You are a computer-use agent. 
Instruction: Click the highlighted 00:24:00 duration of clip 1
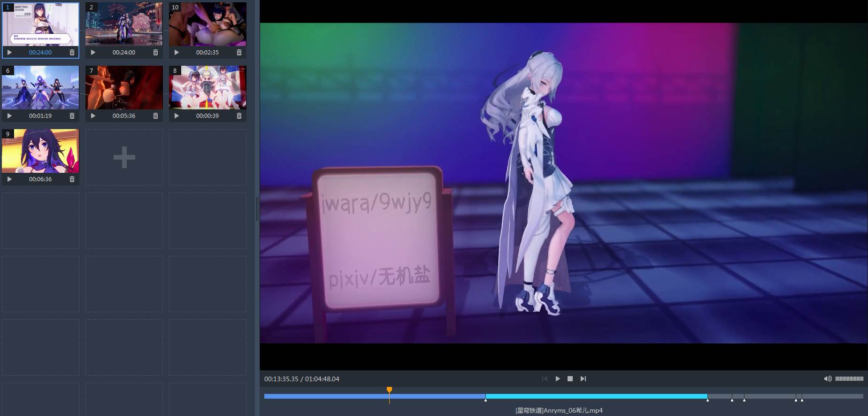tap(40, 53)
